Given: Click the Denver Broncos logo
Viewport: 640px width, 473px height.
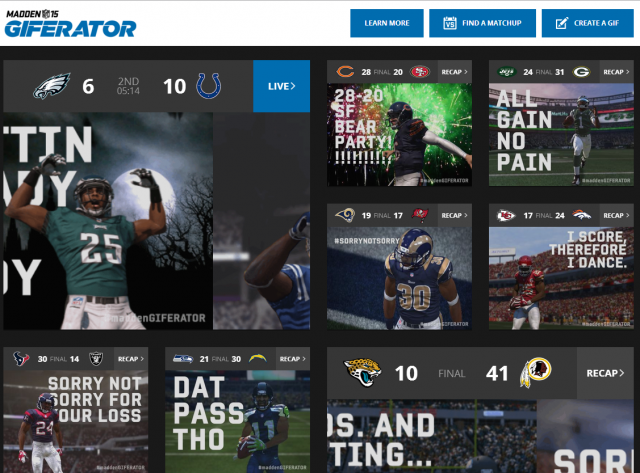Looking at the screenshot, I should 582,215.
